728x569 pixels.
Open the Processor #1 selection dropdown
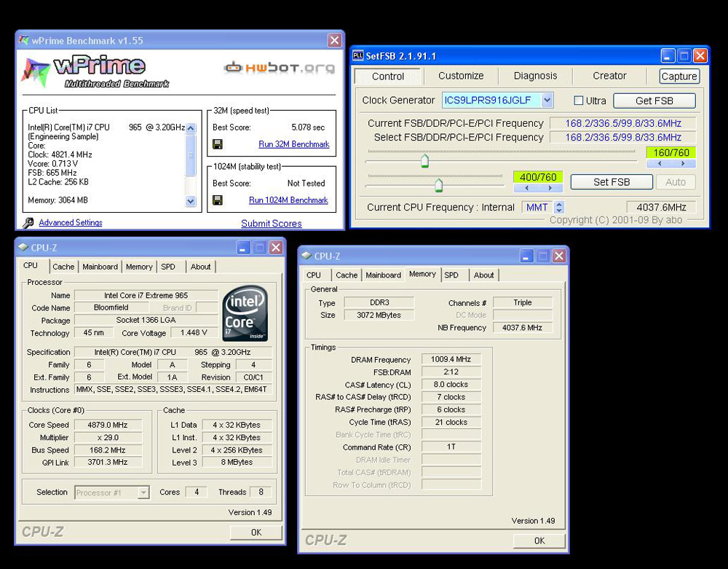(144, 493)
